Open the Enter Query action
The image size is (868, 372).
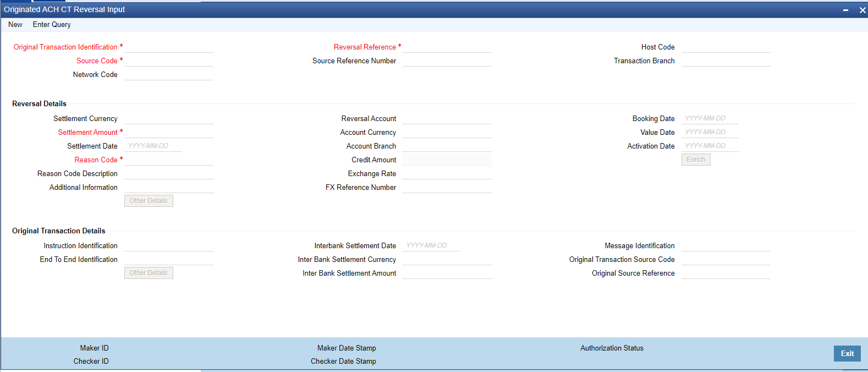pyautogui.click(x=52, y=24)
